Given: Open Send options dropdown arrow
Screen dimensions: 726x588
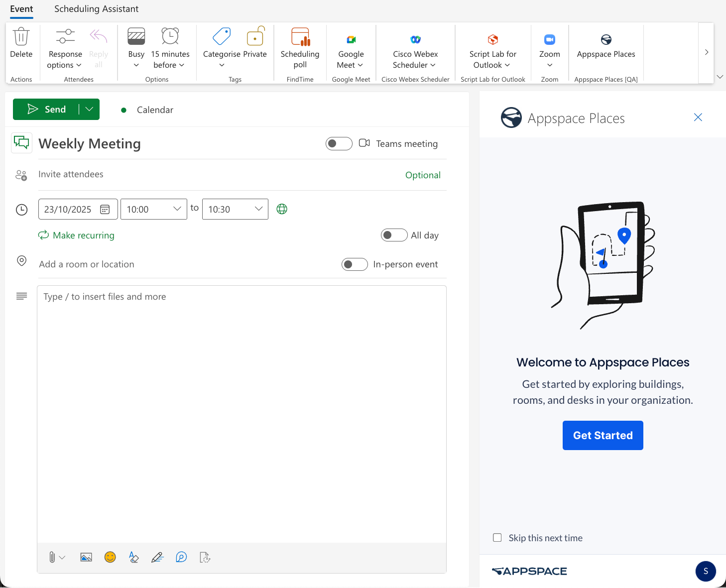Looking at the screenshot, I should coord(90,110).
